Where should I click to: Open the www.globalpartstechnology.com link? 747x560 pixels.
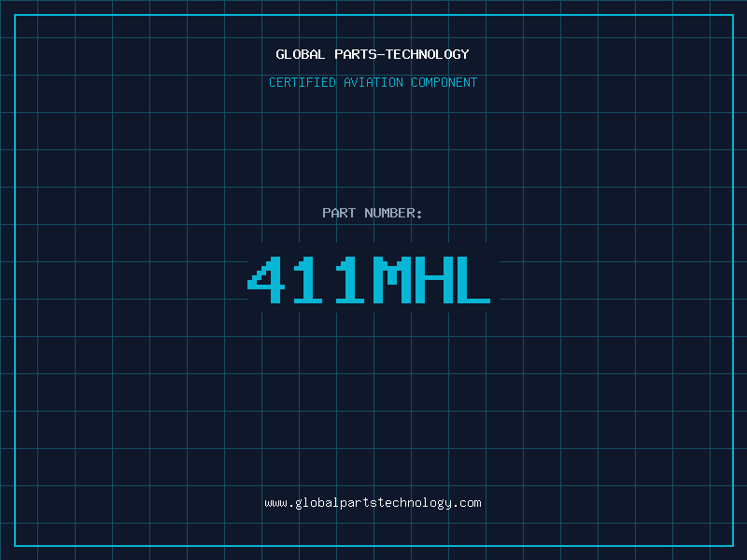tap(373, 503)
